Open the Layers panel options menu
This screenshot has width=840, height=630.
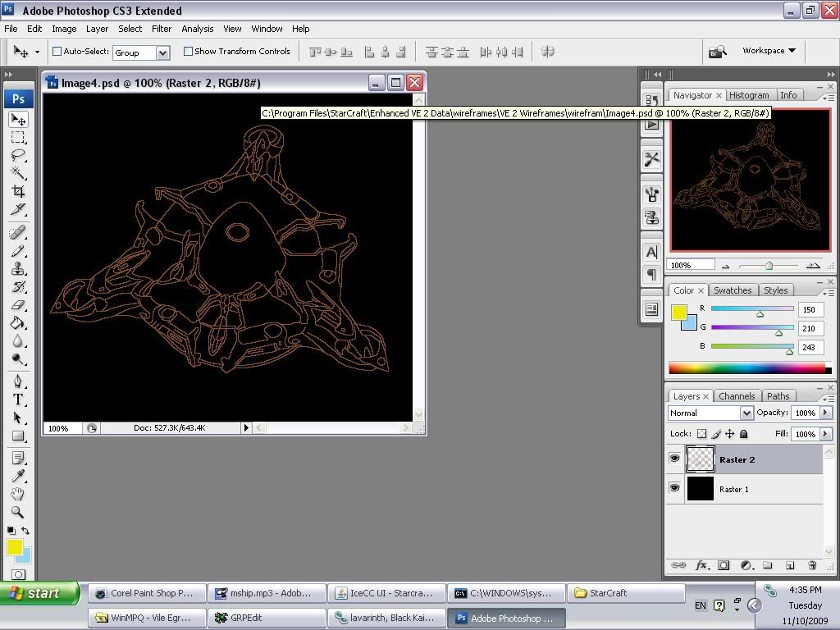coord(829,399)
